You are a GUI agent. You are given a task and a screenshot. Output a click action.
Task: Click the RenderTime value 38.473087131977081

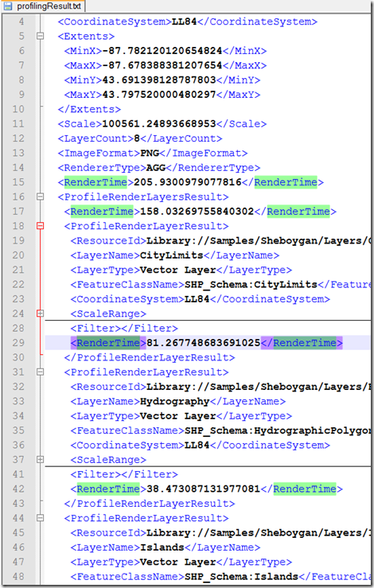tap(204, 489)
